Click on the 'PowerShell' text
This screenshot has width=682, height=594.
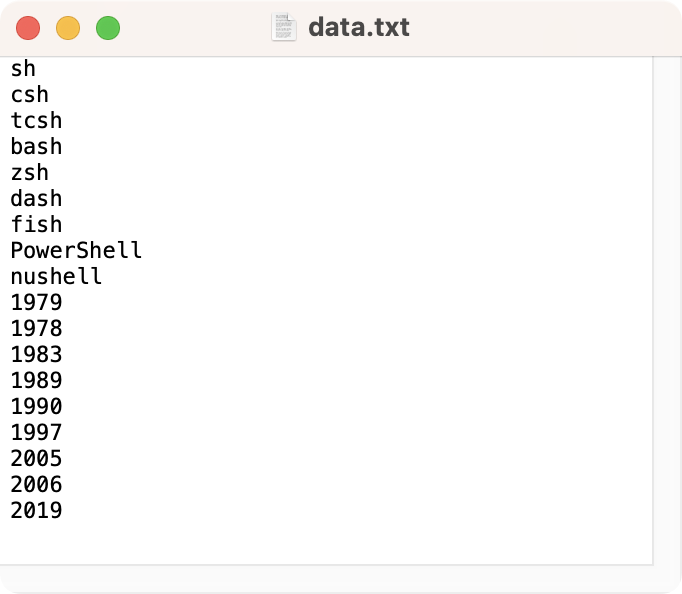coord(76,251)
